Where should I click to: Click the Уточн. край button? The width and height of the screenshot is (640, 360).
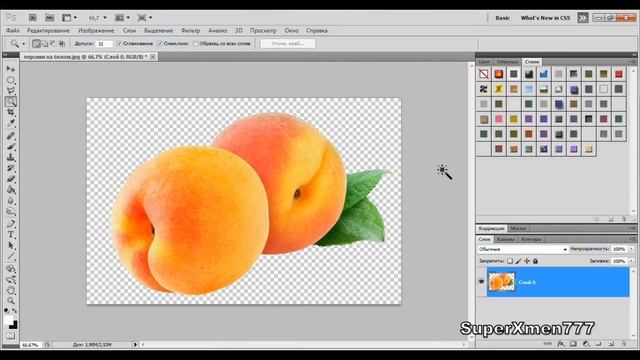[288, 44]
